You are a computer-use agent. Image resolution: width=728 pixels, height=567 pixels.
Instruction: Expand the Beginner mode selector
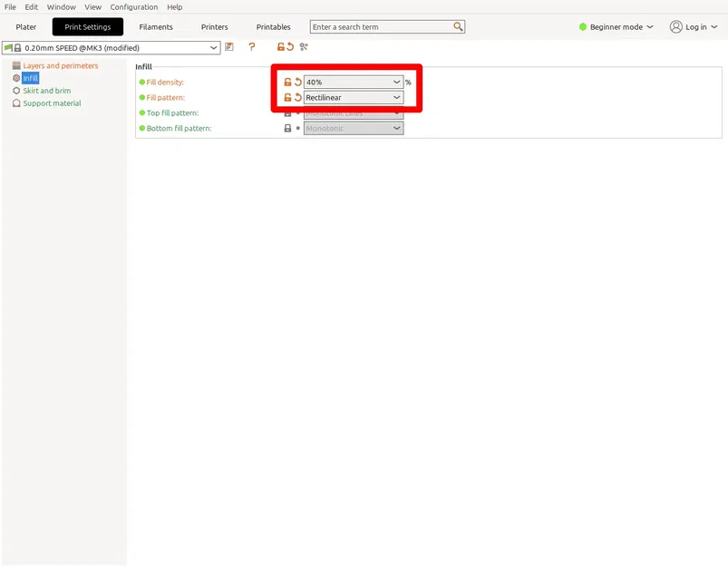[649, 26]
